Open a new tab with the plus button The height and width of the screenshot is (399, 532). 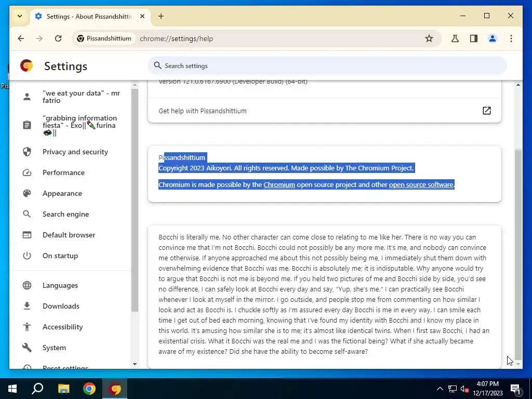coord(161,16)
